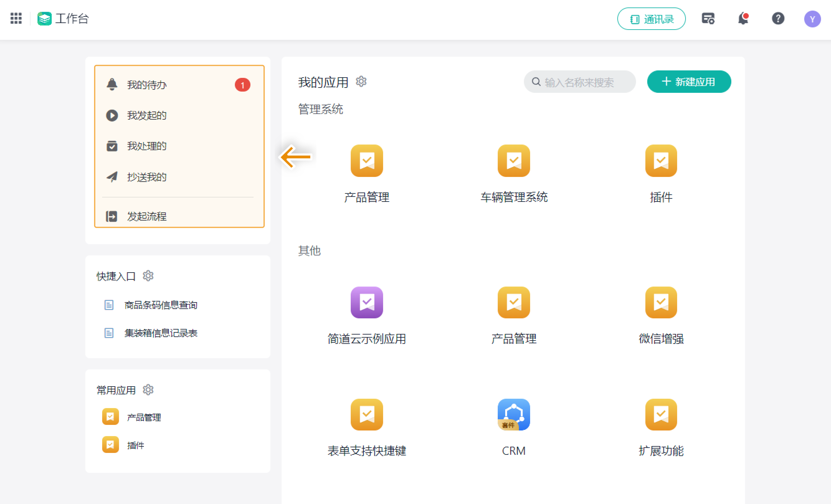Click the 其他 group heading
The image size is (831, 504).
pyautogui.click(x=309, y=251)
